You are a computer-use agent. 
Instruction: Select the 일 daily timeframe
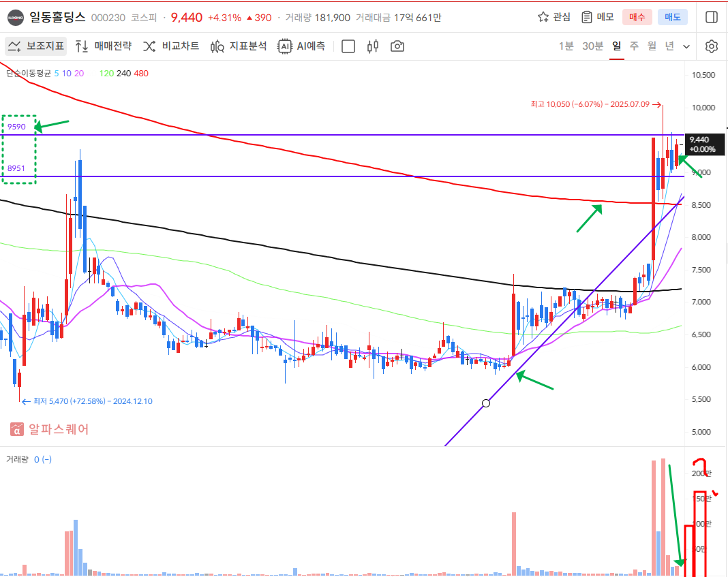[617, 46]
